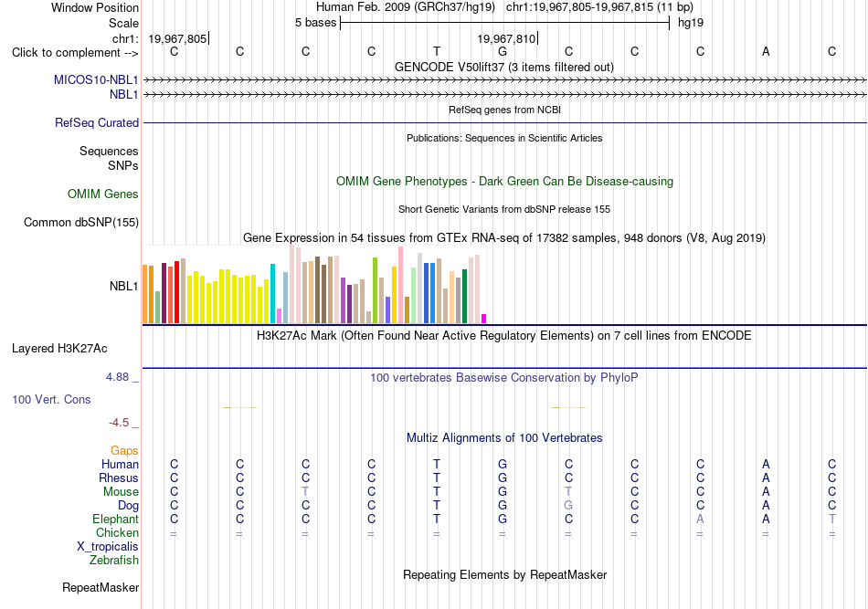Click the magenta bar ending the GTEx chart
Screen dimensions: 868x609
[484, 319]
